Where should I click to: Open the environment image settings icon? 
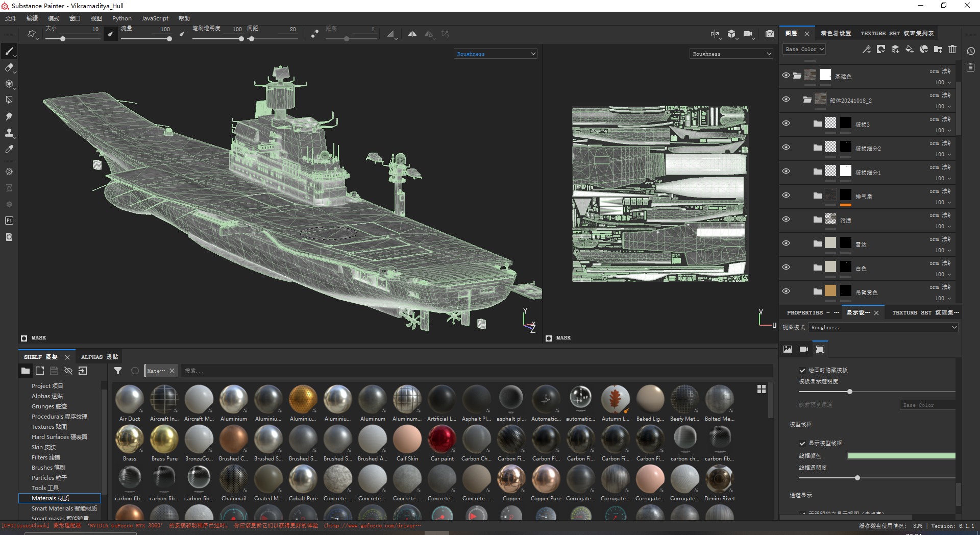[788, 349]
